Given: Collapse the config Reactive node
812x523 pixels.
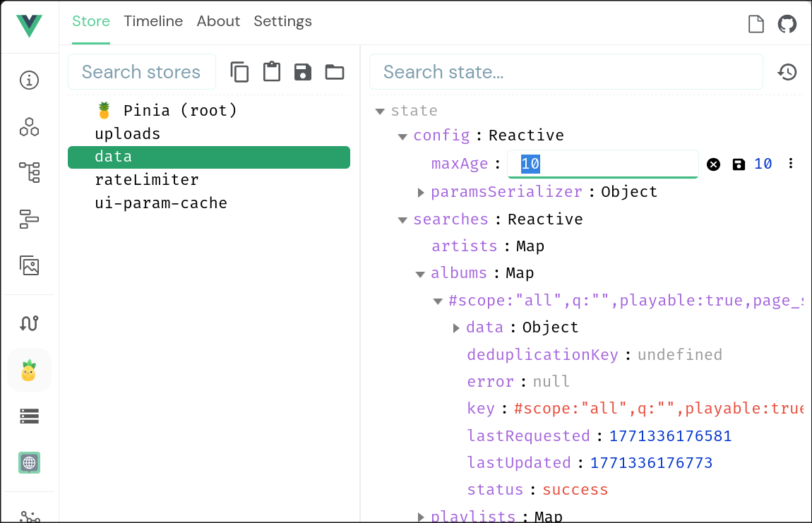Looking at the screenshot, I should pyautogui.click(x=402, y=136).
